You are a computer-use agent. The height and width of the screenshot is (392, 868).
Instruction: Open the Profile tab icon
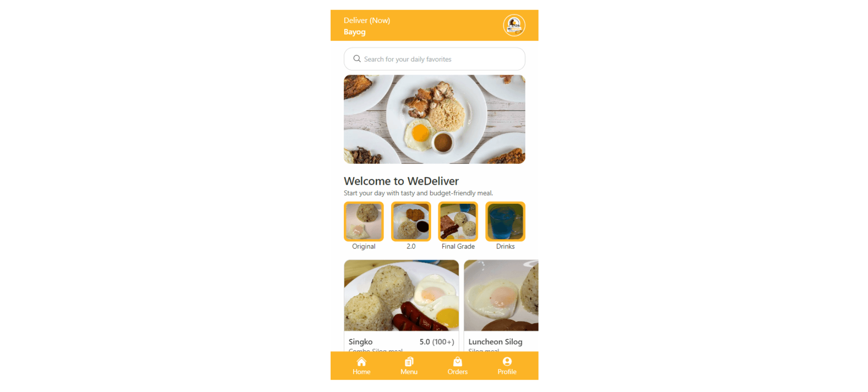click(507, 362)
